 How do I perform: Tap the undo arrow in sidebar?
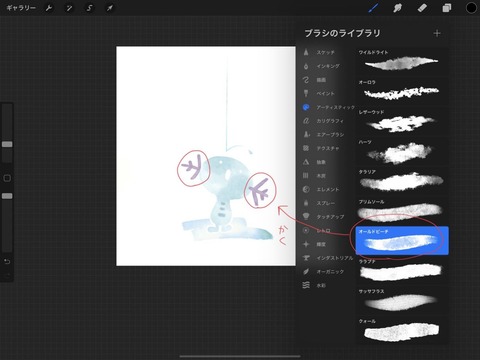7,261
